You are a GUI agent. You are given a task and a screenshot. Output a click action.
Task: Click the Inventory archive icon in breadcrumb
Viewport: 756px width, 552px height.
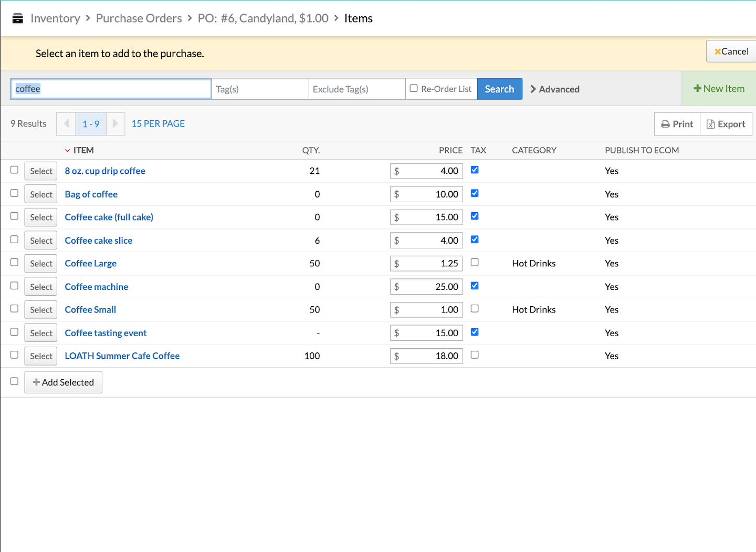pos(17,18)
